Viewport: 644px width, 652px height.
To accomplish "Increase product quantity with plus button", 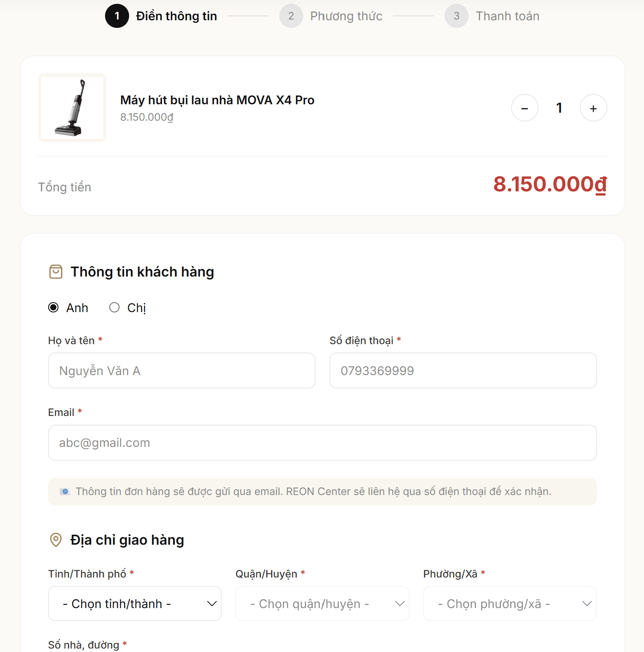I will click(593, 108).
